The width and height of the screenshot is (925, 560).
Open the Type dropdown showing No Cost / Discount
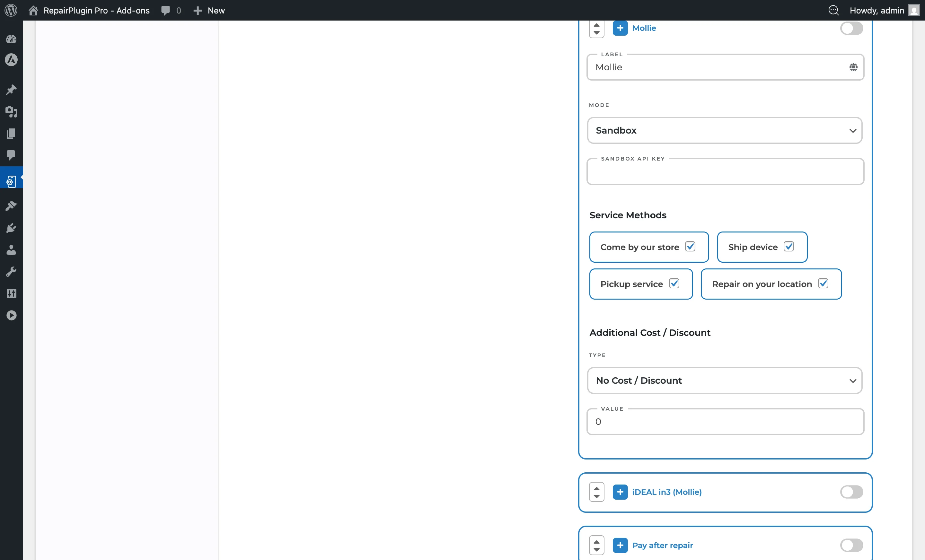pyautogui.click(x=725, y=380)
